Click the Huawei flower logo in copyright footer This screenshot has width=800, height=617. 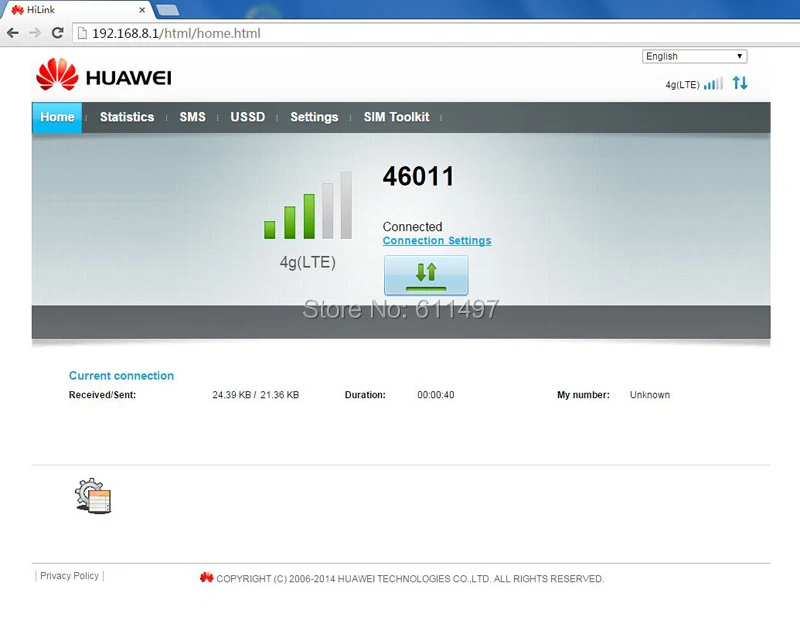206,578
